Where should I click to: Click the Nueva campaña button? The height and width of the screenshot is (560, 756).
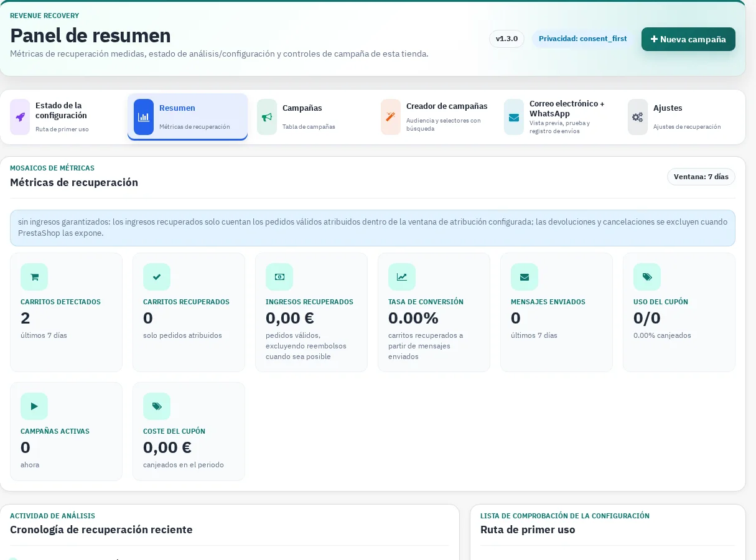[x=688, y=39]
